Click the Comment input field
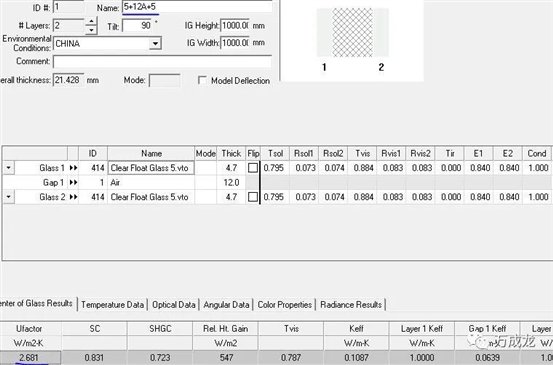This screenshot has height=365, width=553. pyautogui.click(x=163, y=61)
